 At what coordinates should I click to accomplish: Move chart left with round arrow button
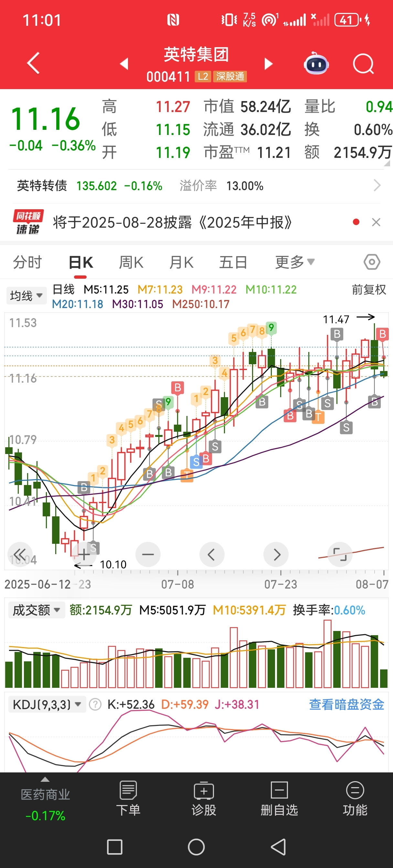point(211,554)
